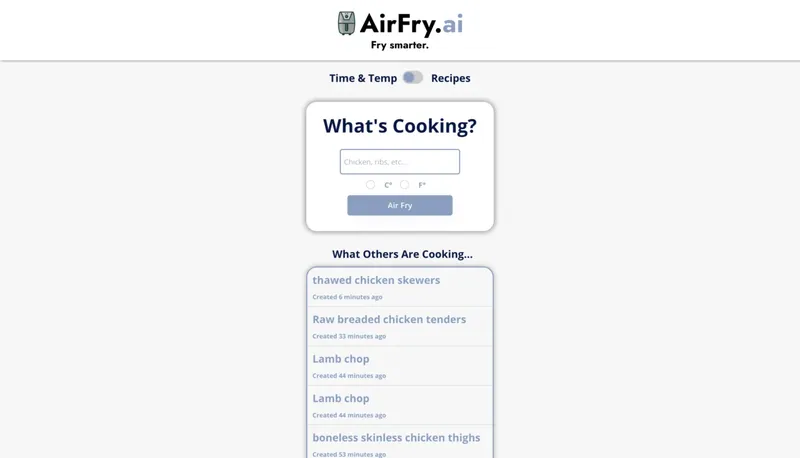This screenshot has width=800, height=458.
Task: Click the "Created 33 minutes ago" timestamp
Action: pos(349,336)
